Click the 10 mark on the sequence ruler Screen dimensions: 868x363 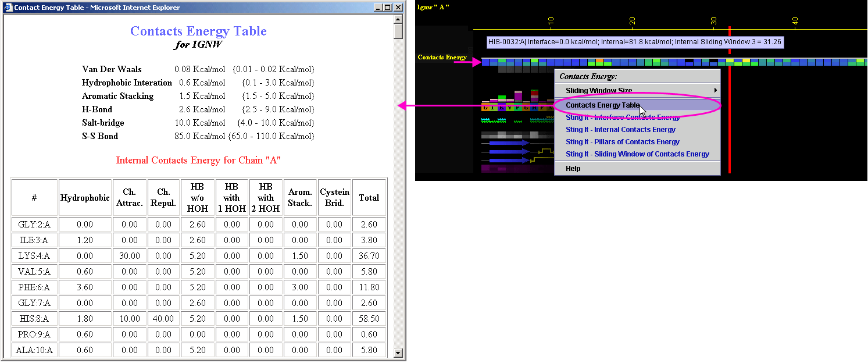(x=551, y=22)
